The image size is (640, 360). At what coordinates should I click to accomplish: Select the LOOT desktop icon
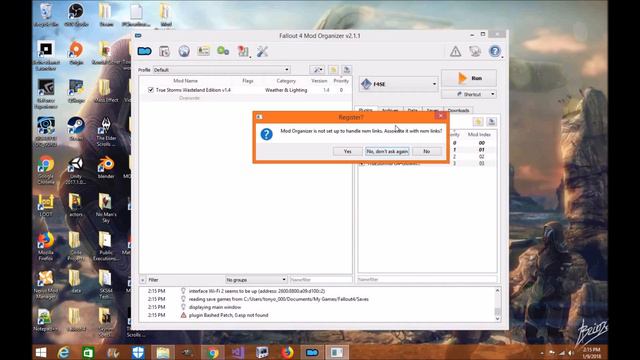click(46, 205)
